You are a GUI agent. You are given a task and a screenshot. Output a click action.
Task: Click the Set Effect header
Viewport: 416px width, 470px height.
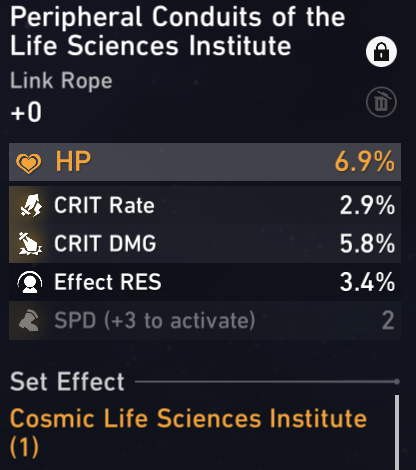pos(67,381)
